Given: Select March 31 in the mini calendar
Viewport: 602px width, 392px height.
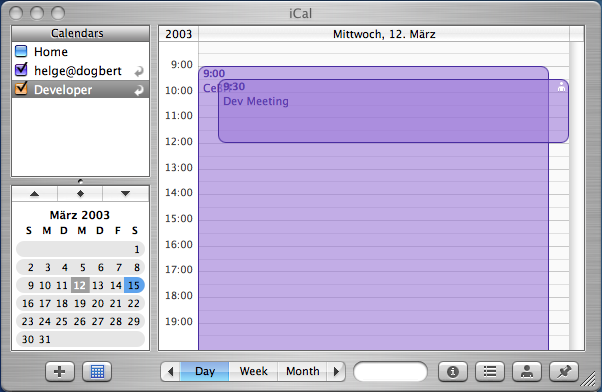Looking at the screenshot, I should tap(45, 339).
